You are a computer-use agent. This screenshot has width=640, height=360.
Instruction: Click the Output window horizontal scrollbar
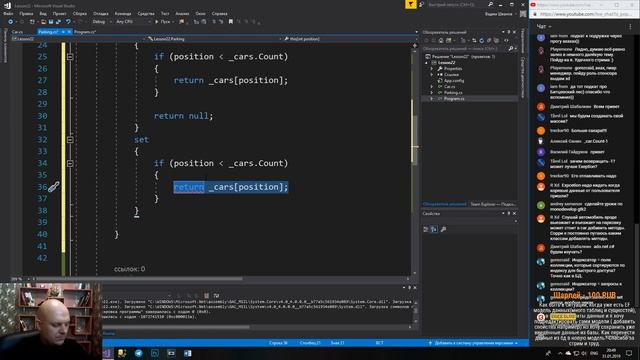point(257,327)
